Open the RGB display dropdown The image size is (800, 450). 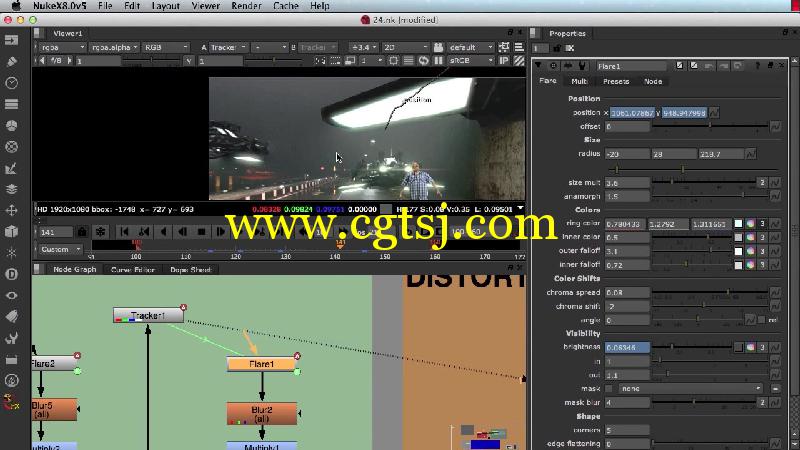165,47
